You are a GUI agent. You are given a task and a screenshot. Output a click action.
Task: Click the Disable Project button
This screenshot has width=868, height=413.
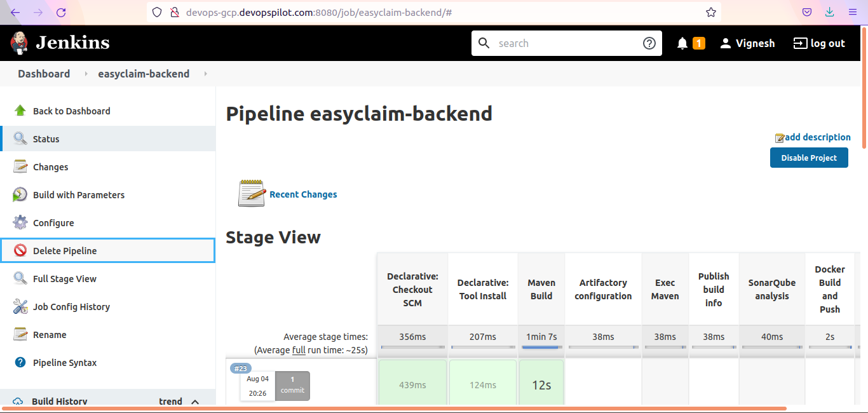click(x=809, y=158)
